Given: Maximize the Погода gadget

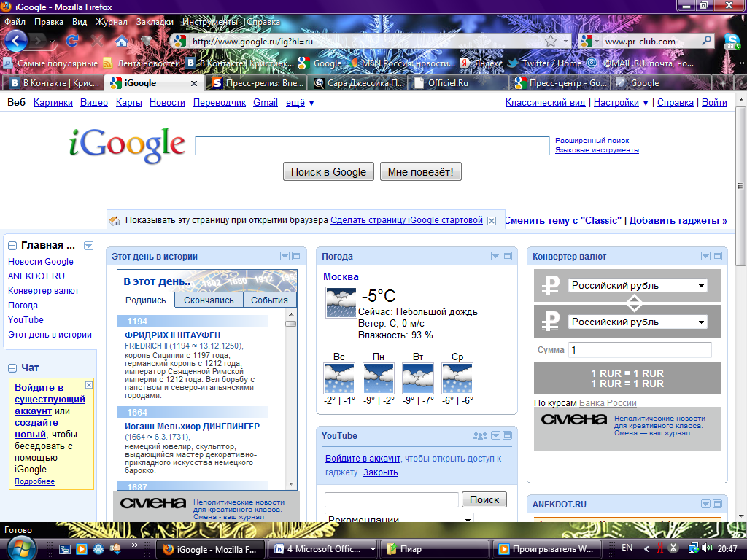Looking at the screenshot, I should click(508, 256).
